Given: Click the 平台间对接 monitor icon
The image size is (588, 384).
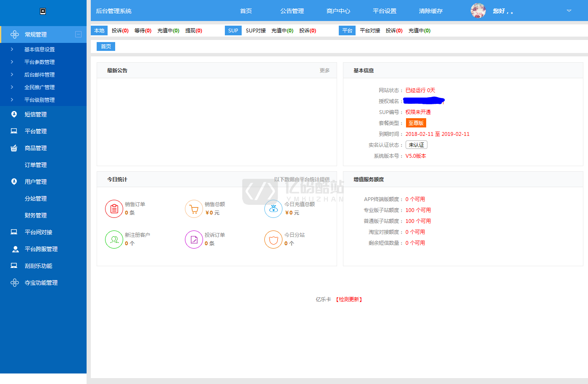Looking at the screenshot, I should [14, 232].
